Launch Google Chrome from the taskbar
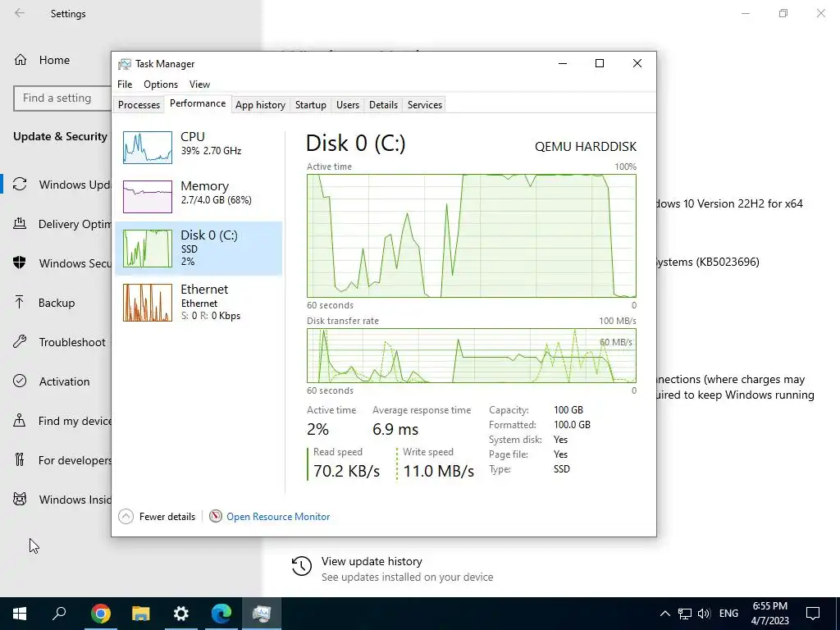 point(101,614)
